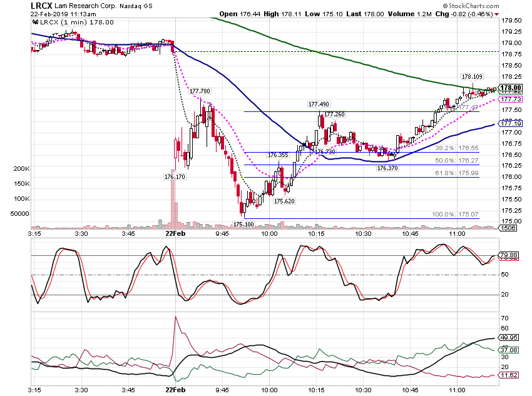Screen dimensions: 532x396
Task: Click the 200K volume scale label
Action: coord(21,168)
